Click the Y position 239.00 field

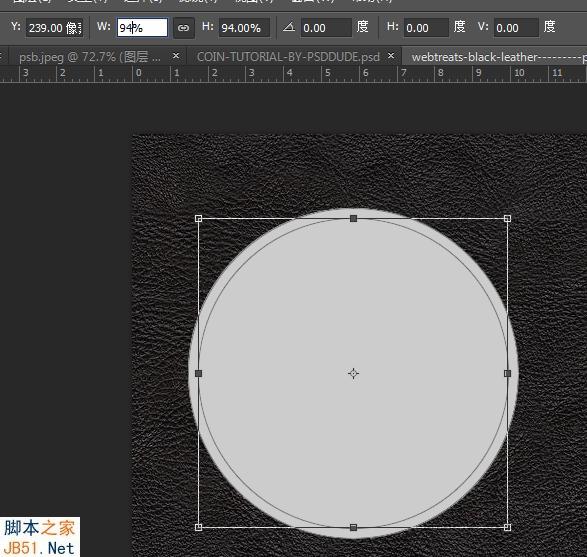(54, 28)
